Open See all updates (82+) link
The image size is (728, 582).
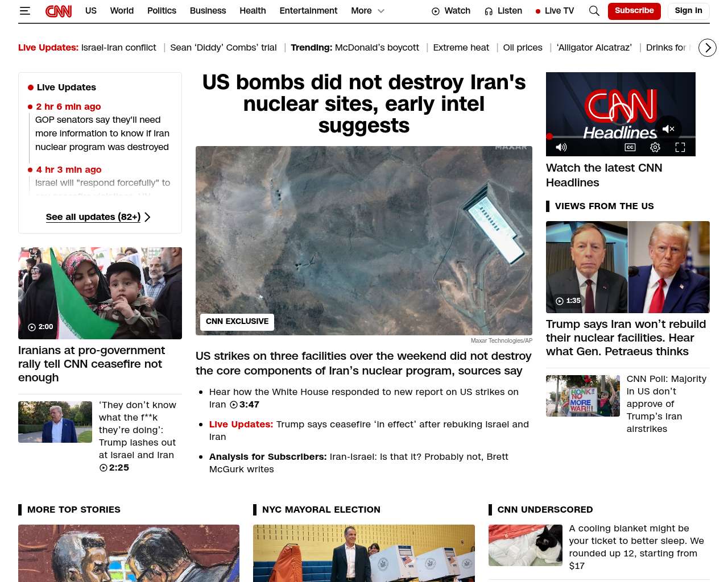(x=98, y=217)
